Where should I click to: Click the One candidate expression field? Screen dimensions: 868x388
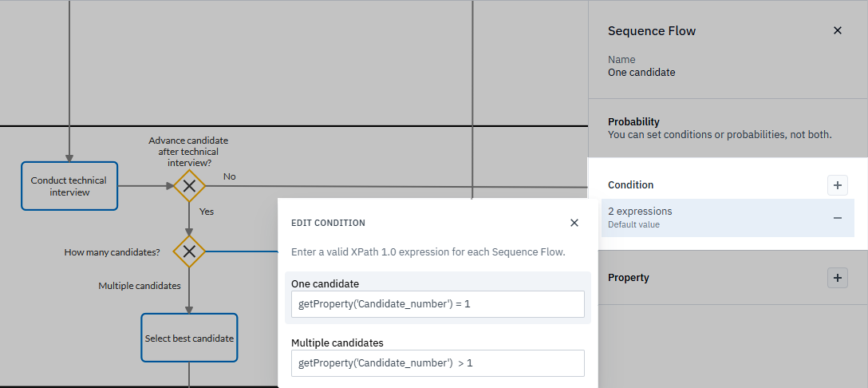coord(437,304)
